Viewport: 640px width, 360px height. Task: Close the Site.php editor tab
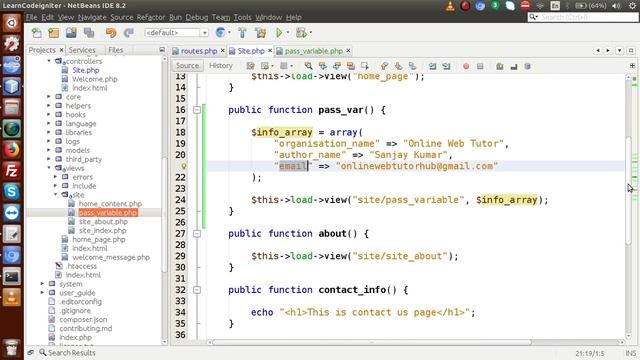[x=270, y=51]
